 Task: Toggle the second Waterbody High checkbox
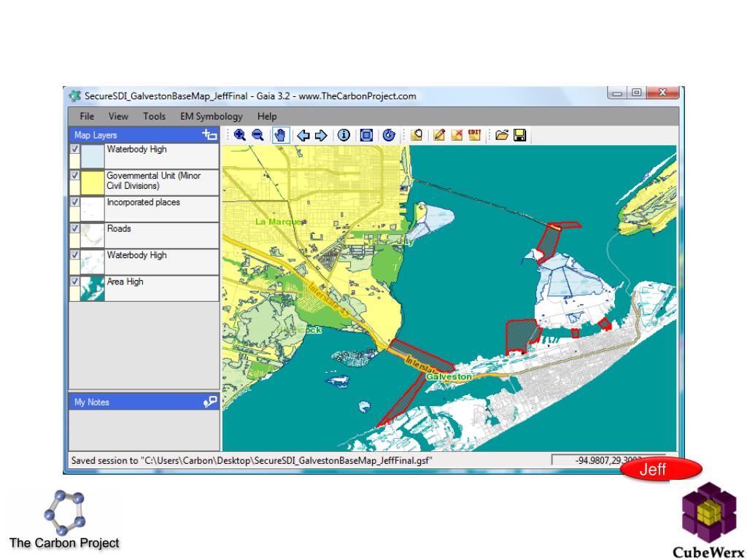coord(75,254)
